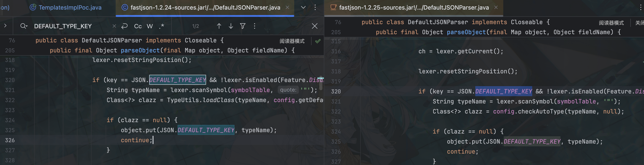
Task: Toggle Match Case (Cc) option
Action: (138, 26)
